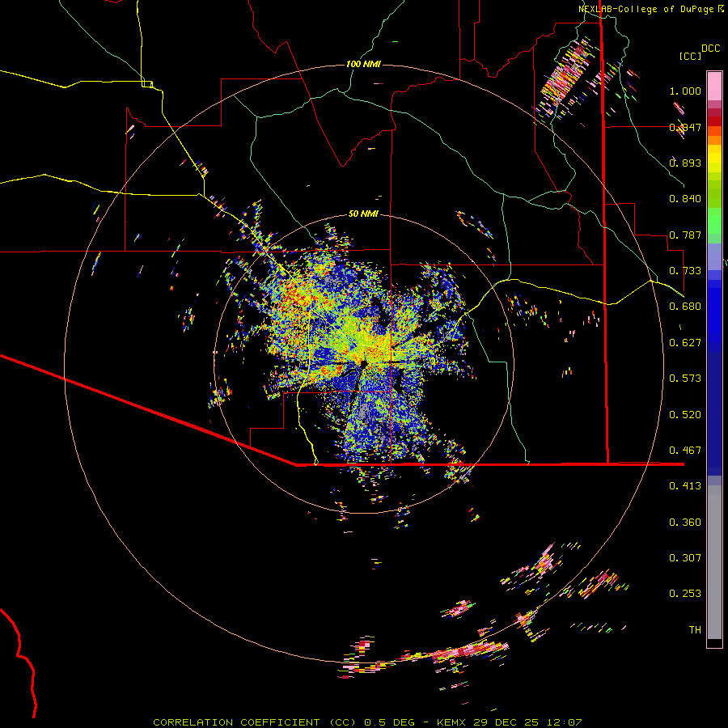Select the 0.467 value on the color scale
Image resolution: width=728 pixels, height=728 pixels.
(x=685, y=451)
